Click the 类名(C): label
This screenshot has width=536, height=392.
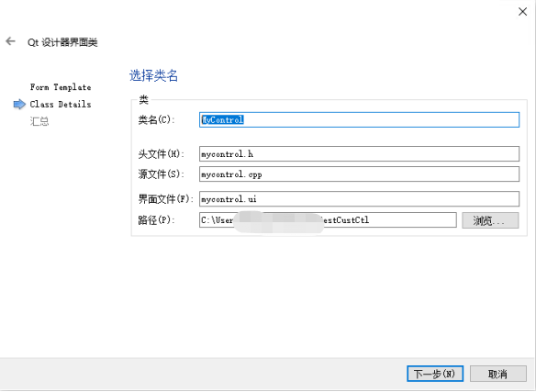pos(157,119)
